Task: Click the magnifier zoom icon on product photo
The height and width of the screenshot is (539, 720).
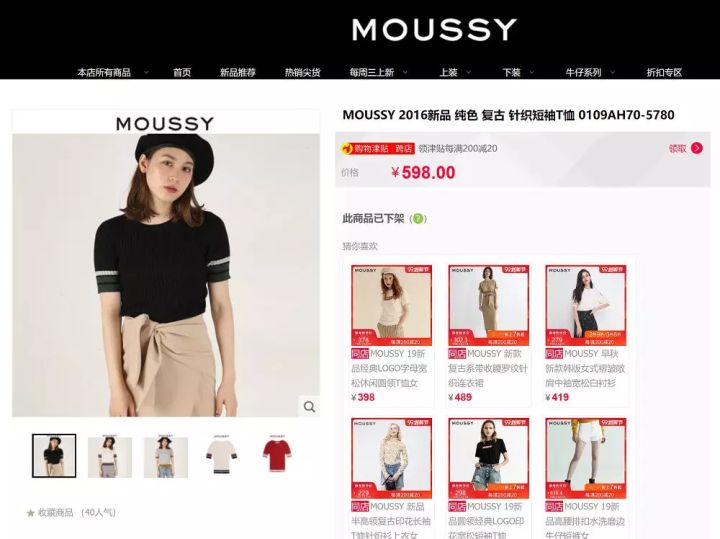Action: pyautogui.click(x=309, y=406)
